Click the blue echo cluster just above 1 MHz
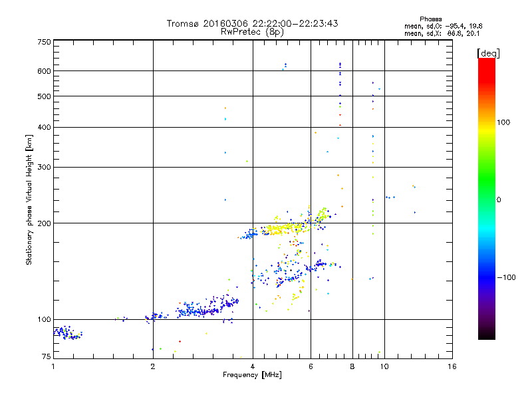 pos(68,332)
